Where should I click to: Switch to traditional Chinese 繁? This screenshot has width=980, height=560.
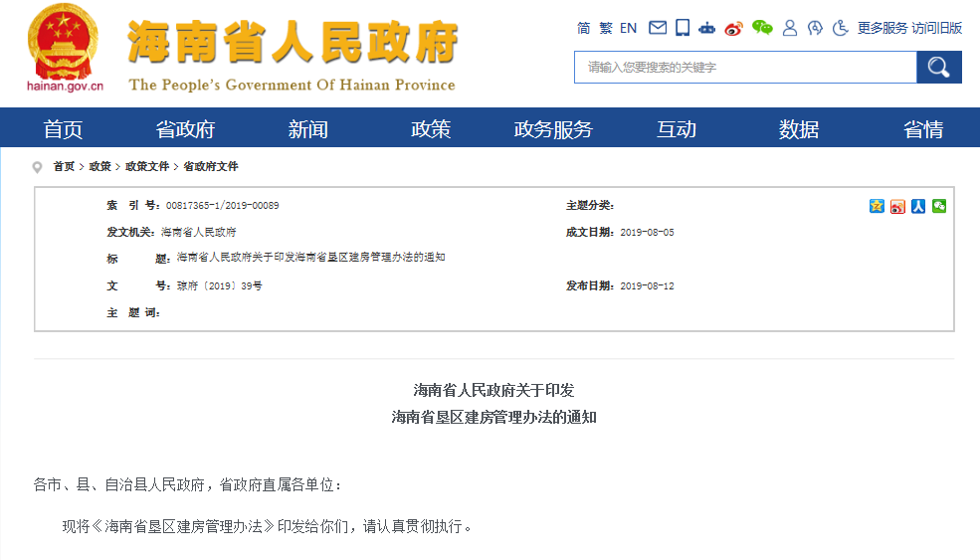[605, 28]
